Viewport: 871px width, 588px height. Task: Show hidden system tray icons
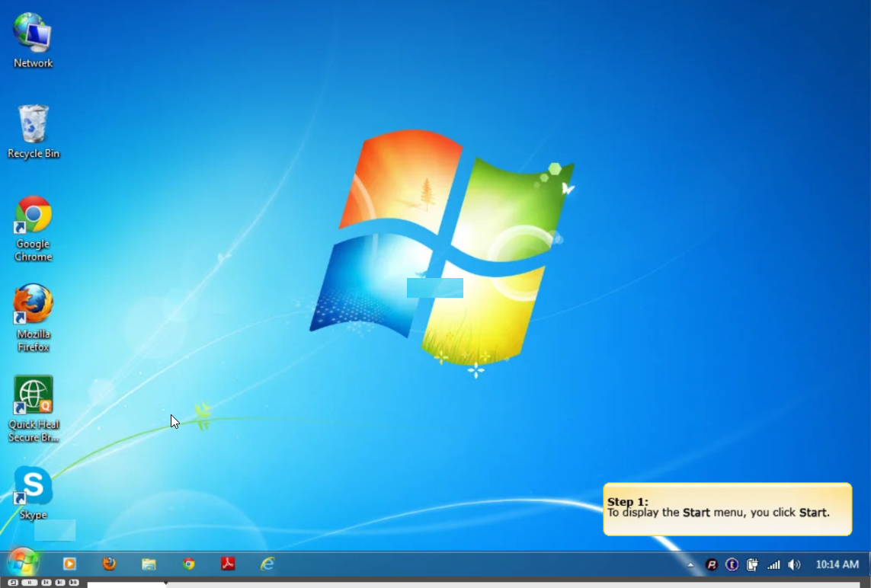[x=690, y=565]
